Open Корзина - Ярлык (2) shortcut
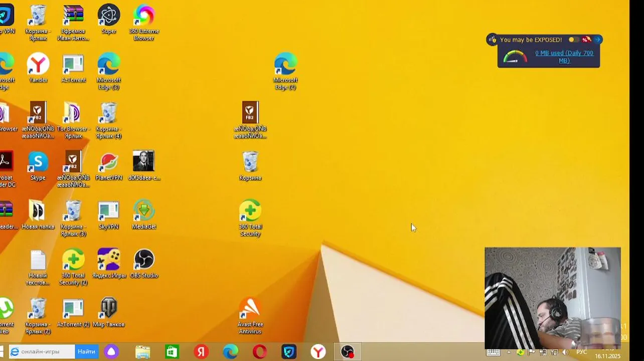 pyautogui.click(x=38, y=316)
